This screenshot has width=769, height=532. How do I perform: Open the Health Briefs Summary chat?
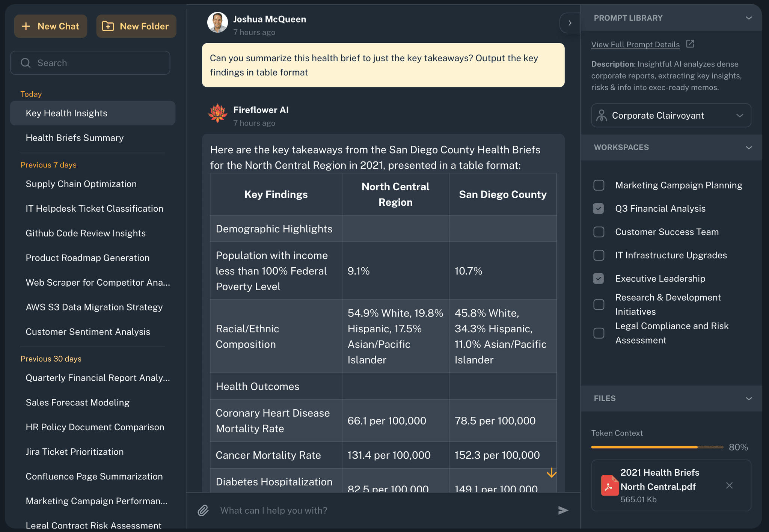(x=93, y=138)
